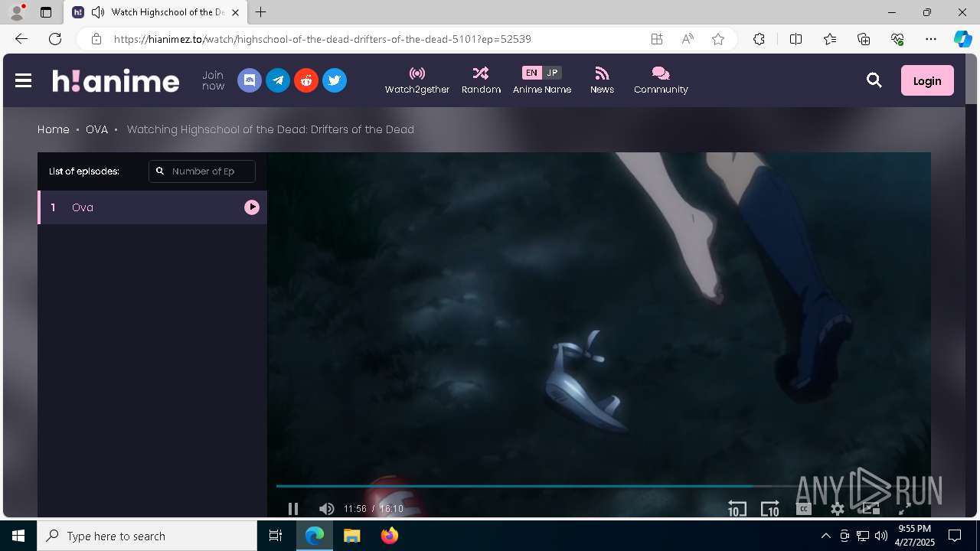980x551 pixels.
Task: Enter video fullscreen mode
Action: (x=904, y=509)
